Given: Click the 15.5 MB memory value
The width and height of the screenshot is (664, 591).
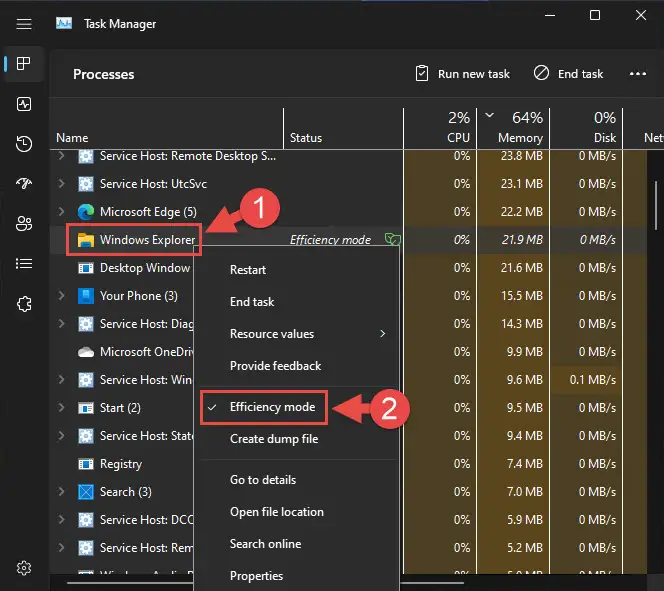Looking at the screenshot, I should coord(521,296).
